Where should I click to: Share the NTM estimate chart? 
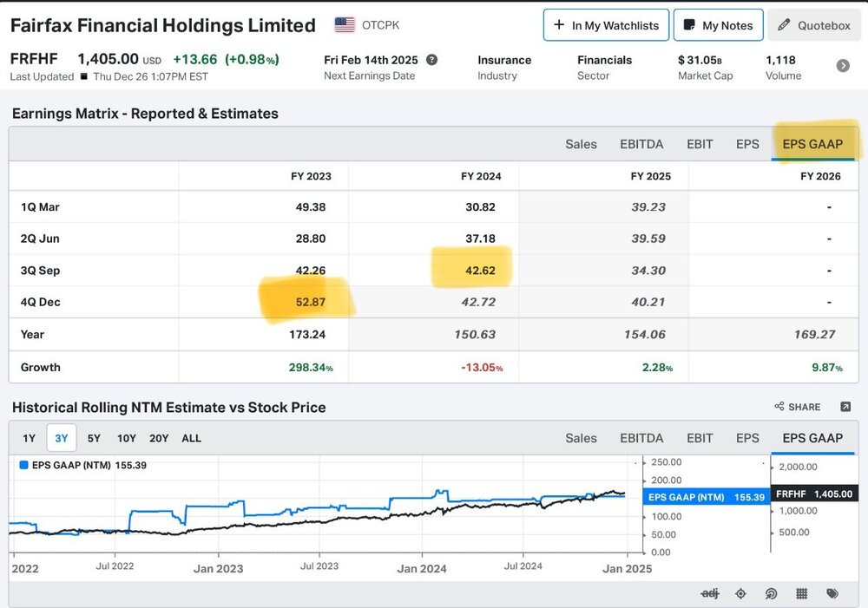pyautogui.click(x=797, y=407)
